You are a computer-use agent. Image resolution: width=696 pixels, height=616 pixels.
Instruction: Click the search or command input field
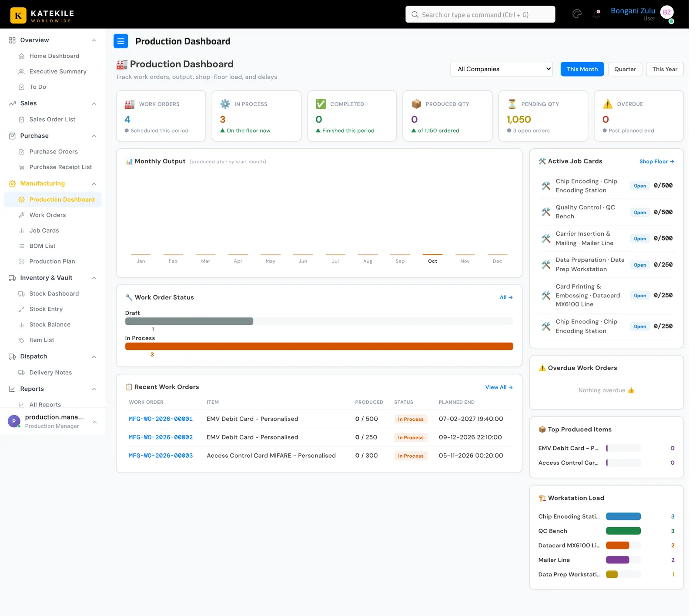[480, 14]
